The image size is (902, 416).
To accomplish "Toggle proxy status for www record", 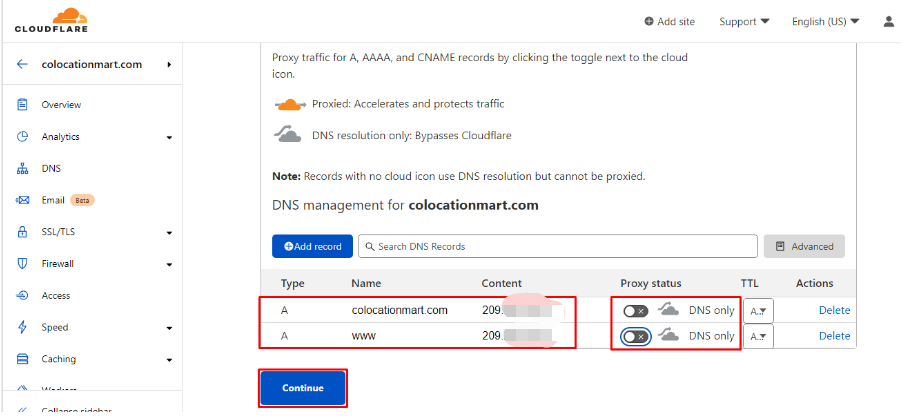I will coord(635,336).
